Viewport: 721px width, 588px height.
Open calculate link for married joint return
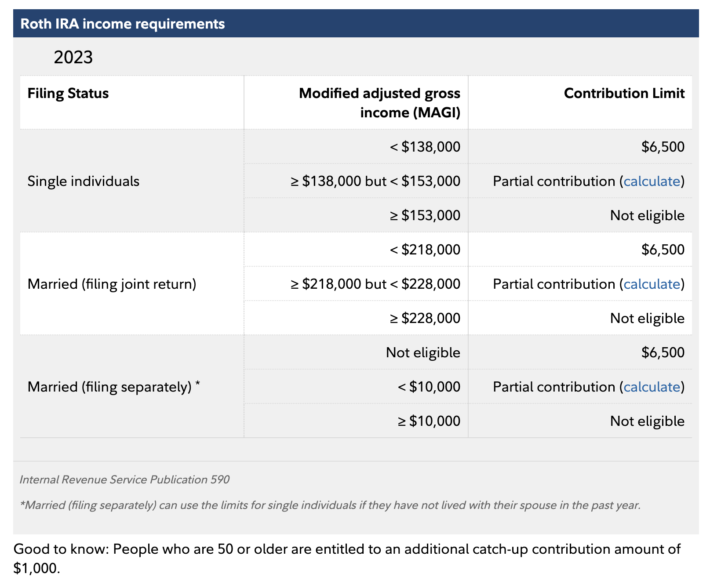click(x=652, y=284)
